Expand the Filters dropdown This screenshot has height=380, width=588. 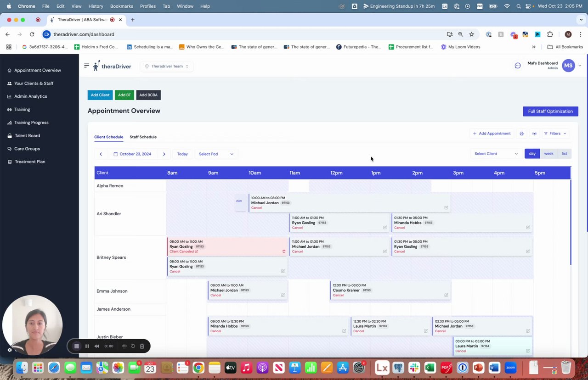pos(555,134)
